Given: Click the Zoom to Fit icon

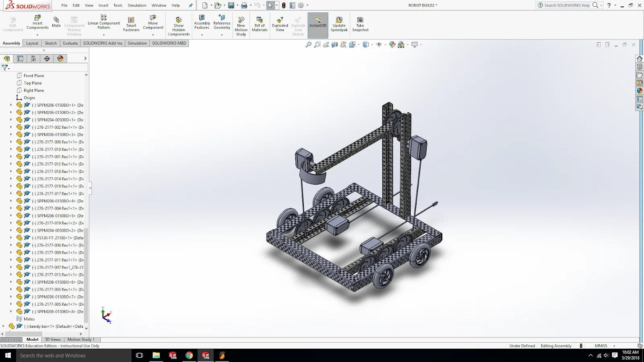Looking at the screenshot, I should pyautogui.click(x=308, y=45).
